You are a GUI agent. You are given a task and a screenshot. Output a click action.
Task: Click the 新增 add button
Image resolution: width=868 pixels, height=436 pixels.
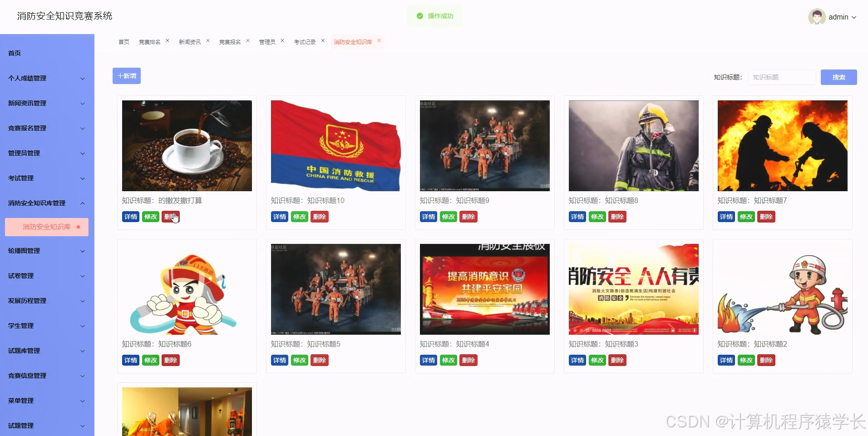pyautogui.click(x=127, y=76)
